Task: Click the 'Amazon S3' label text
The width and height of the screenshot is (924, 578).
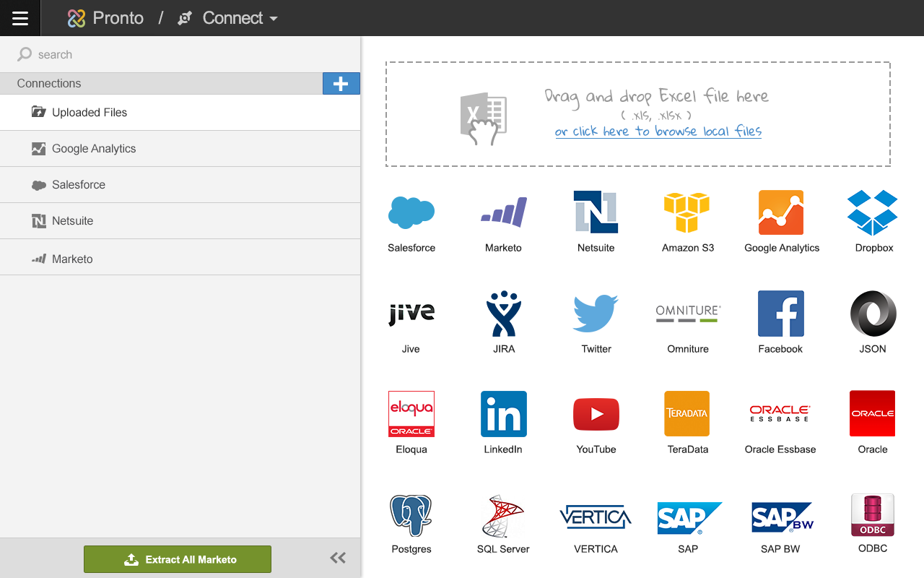Action: 688,248
